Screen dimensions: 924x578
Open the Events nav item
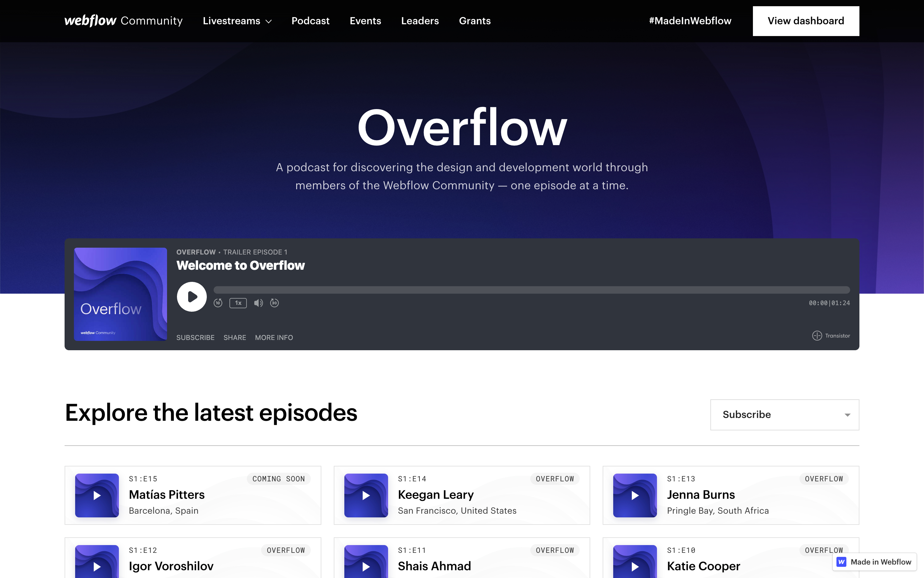coord(365,21)
